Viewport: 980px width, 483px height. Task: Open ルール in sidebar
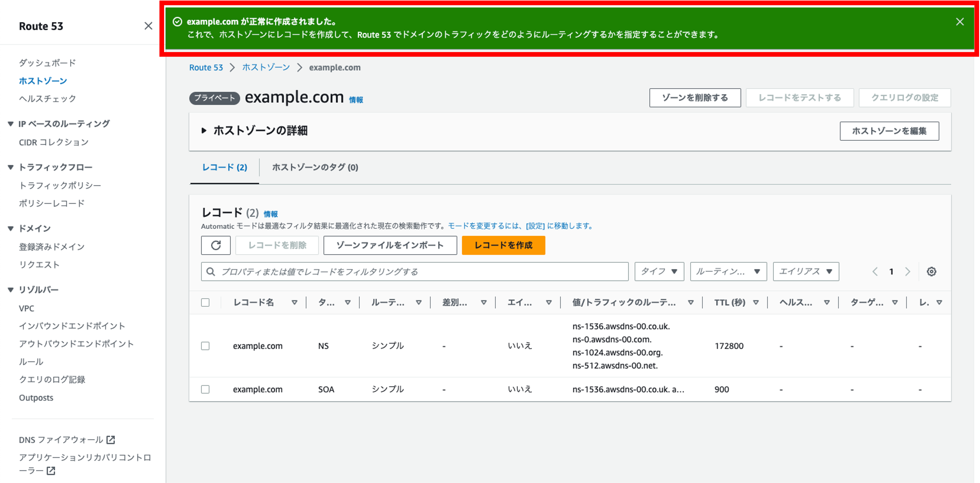tap(31, 362)
